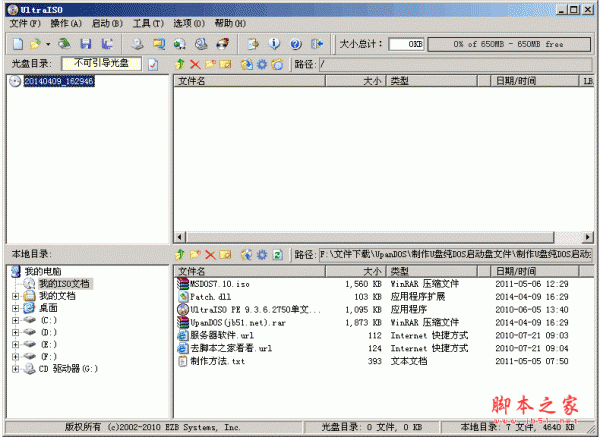Open the dropdown arrow next to Open icon
This screenshot has width=600, height=437.
(x=48, y=44)
